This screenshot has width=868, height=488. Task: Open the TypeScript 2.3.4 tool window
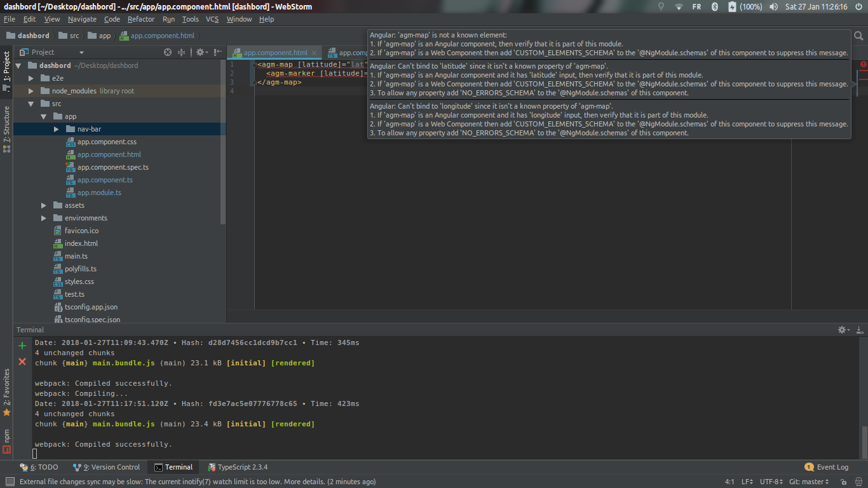pyautogui.click(x=238, y=467)
